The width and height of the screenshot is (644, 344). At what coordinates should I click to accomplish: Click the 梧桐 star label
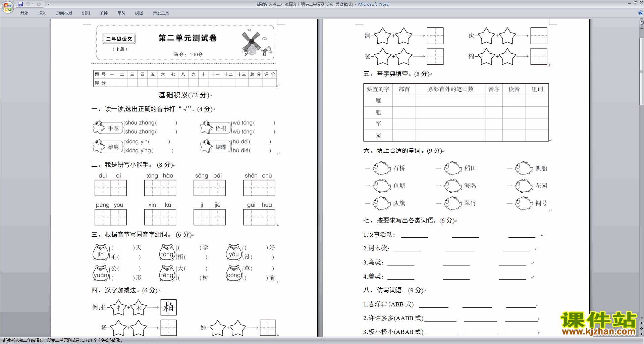215,128
